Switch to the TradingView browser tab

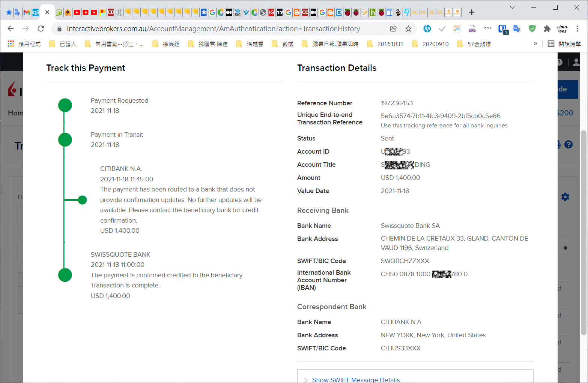tap(280, 12)
